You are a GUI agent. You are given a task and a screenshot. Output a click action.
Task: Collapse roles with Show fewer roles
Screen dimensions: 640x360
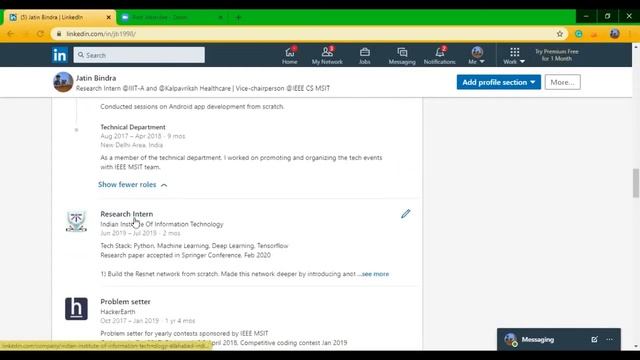[x=133, y=184]
